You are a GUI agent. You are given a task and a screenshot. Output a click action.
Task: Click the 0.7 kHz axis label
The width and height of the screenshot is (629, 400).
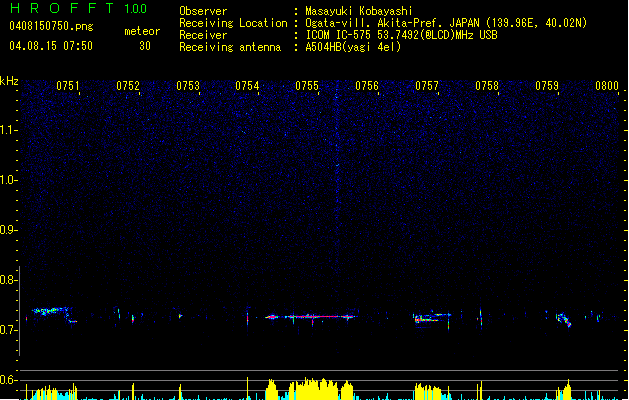click(x=7, y=330)
